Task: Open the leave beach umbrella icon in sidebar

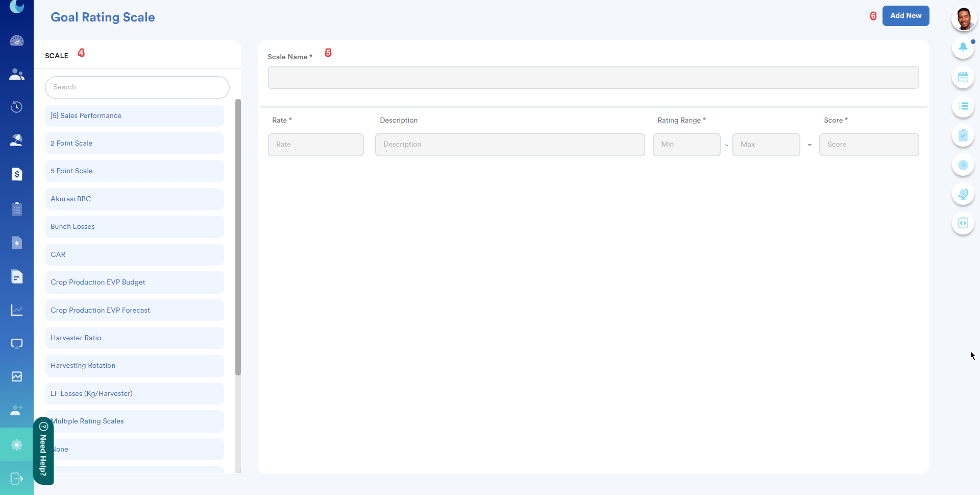Action: [17, 140]
